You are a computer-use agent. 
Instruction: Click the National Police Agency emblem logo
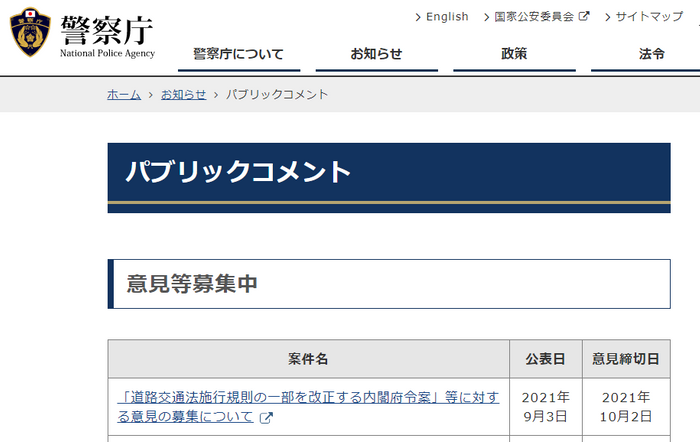click(x=31, y=34)
